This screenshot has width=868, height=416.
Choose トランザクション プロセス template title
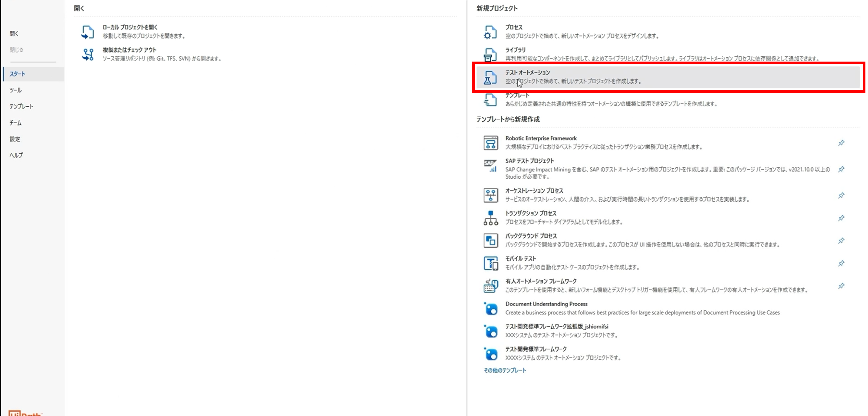click(530, 213)
